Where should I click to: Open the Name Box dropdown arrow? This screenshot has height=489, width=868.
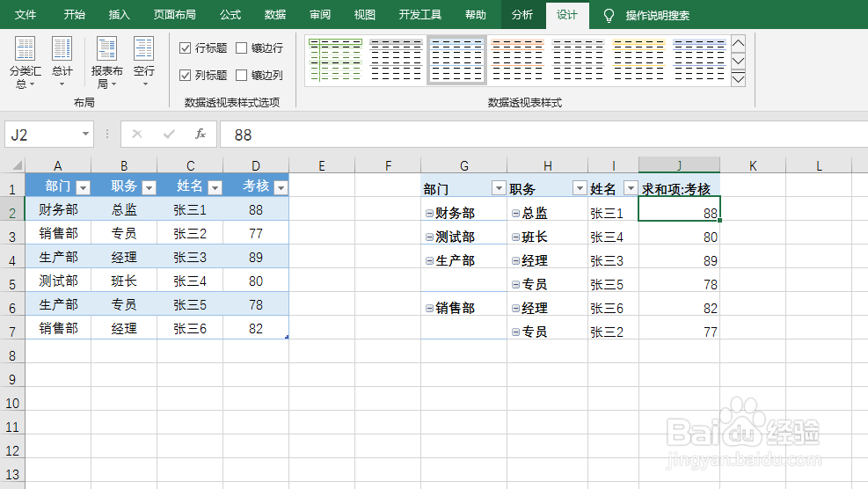coord(85,134)
